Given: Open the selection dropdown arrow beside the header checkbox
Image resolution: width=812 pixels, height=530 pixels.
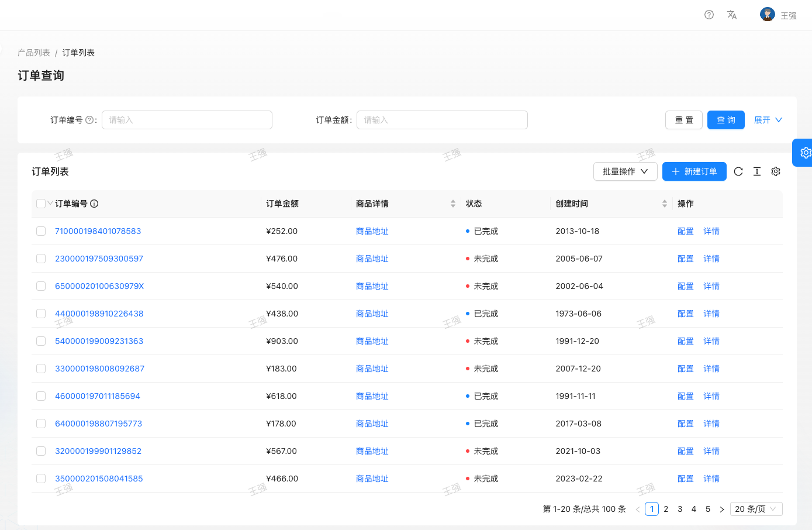Looking at the screenshot, I should click(x=50, y=203).
